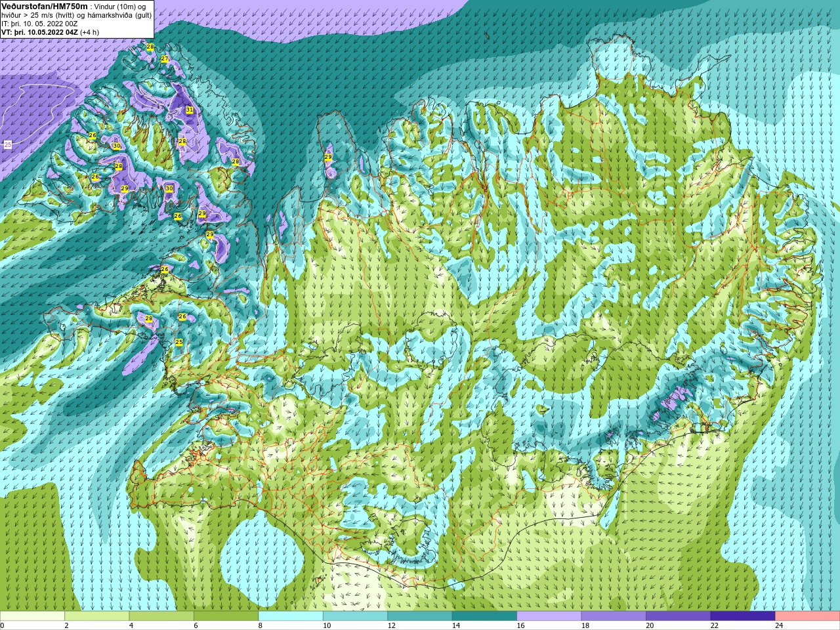Viewport: 840px width, 630px height.
Task: Click the 'Vindur (10m) og' description text
Action: click(120, 7)
